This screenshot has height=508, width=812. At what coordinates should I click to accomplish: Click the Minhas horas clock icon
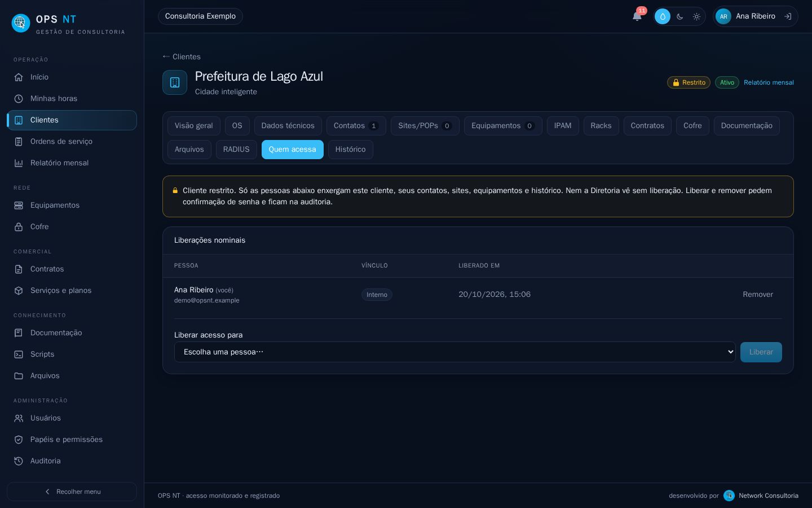(19, 99)
